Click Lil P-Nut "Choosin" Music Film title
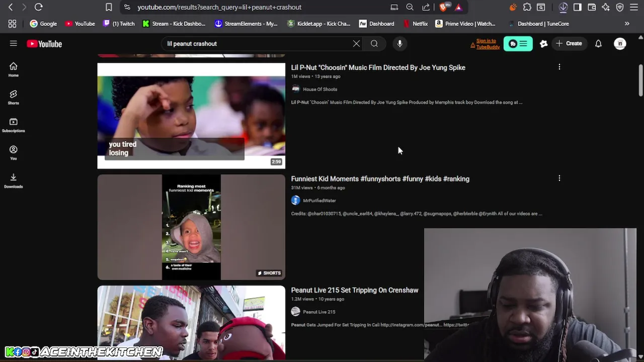The width and height of the screenshot is (644, 362). pos(378,67)
